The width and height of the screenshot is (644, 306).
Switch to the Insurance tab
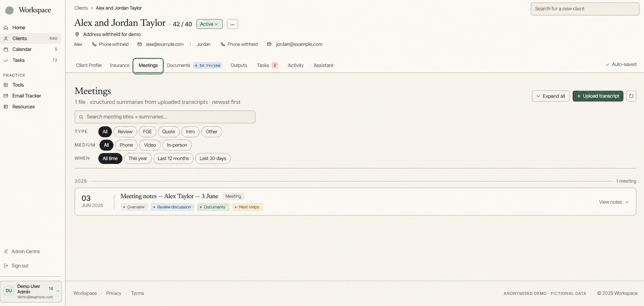point(120,66)
